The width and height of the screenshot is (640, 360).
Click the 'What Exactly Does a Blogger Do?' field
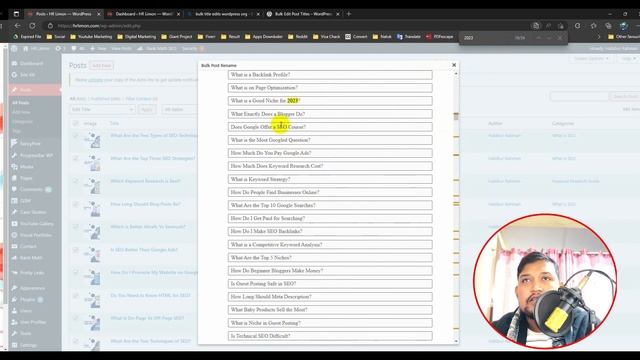point(330,114)
